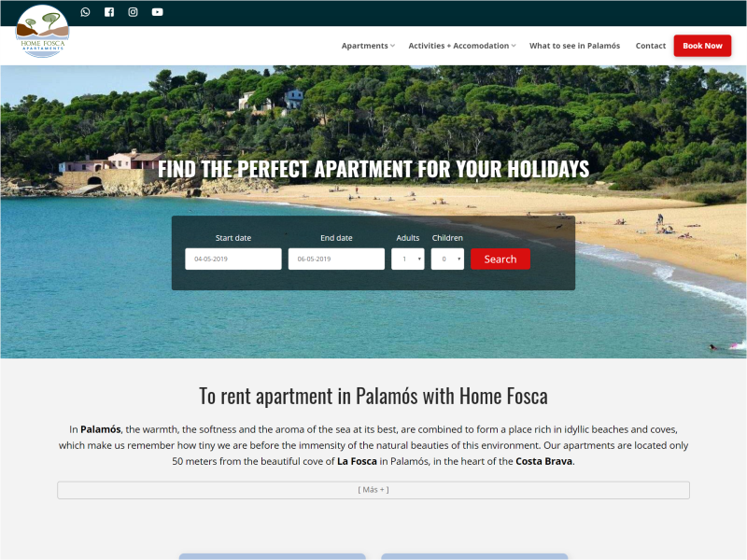Viewport: 747px width, 560px height.
Task: Open the YouTube channel icon
Action: click(x=157, y=12)
